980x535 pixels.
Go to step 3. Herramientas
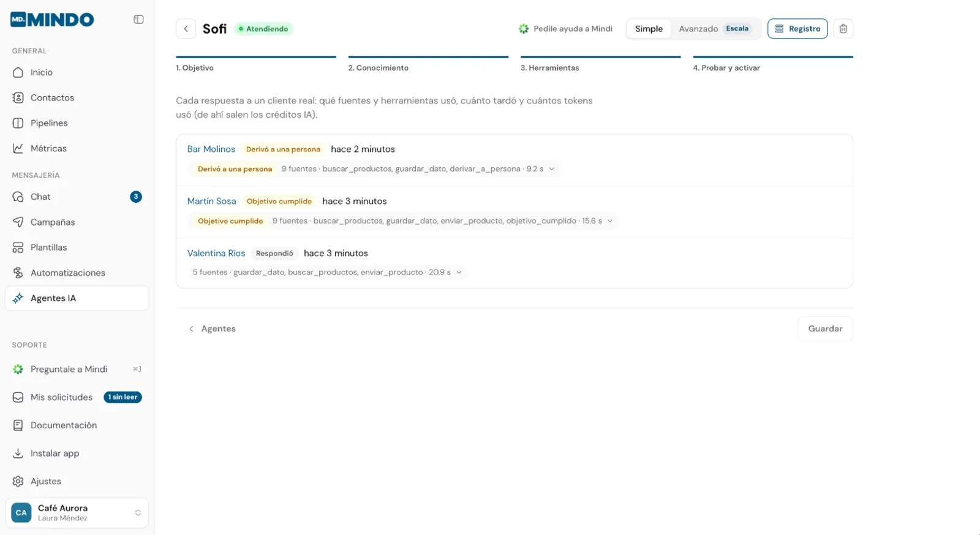click(x=601, y=64)
